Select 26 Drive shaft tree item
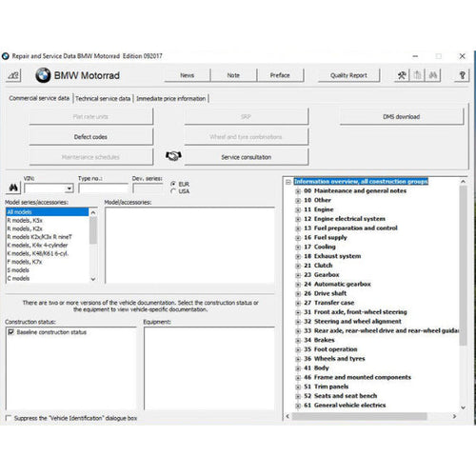The height and width of the screenshot is (476, 476). 326,293
